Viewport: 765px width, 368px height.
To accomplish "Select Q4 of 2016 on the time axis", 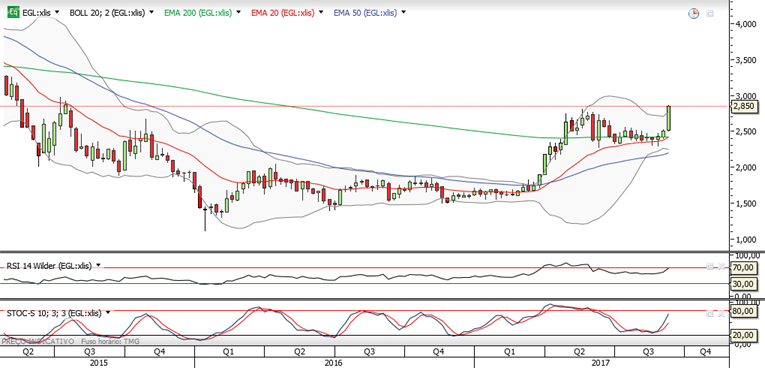I will [439, 351].
